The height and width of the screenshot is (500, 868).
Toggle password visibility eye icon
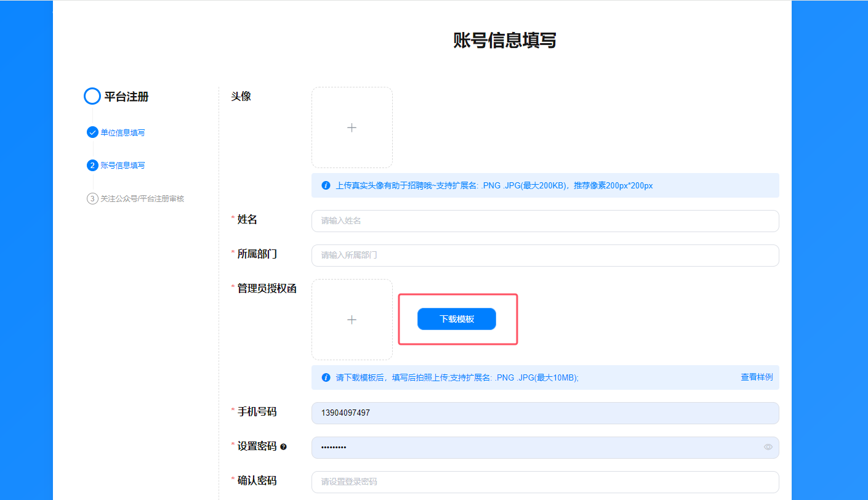pos(768,447)
